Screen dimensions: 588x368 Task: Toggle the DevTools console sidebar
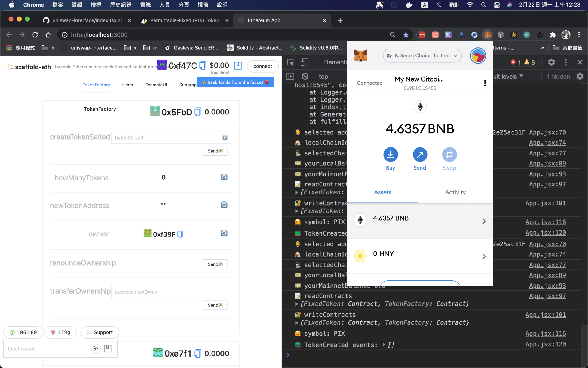[290, 76]
